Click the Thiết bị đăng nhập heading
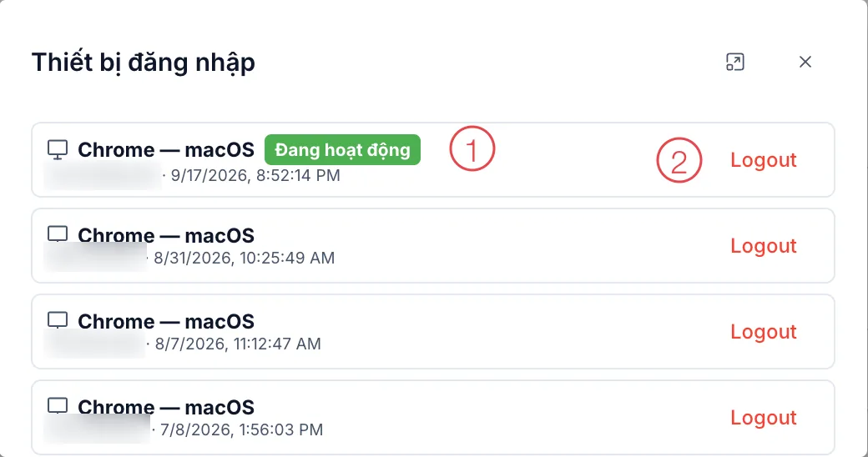Viewport: 868px width, 457px height. coord(144,63)
